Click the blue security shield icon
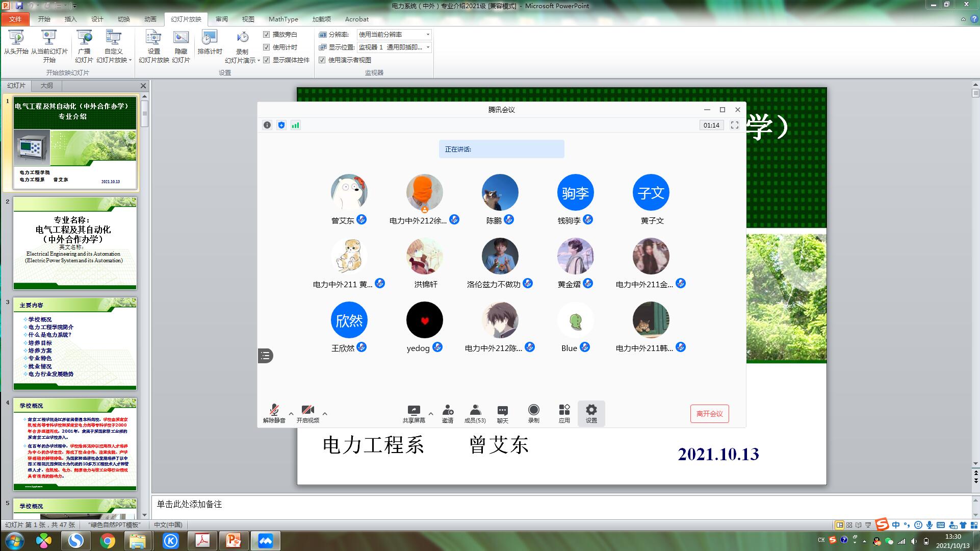Image resolution: width=980 pixels, height=551 pixels. (281, 125)
